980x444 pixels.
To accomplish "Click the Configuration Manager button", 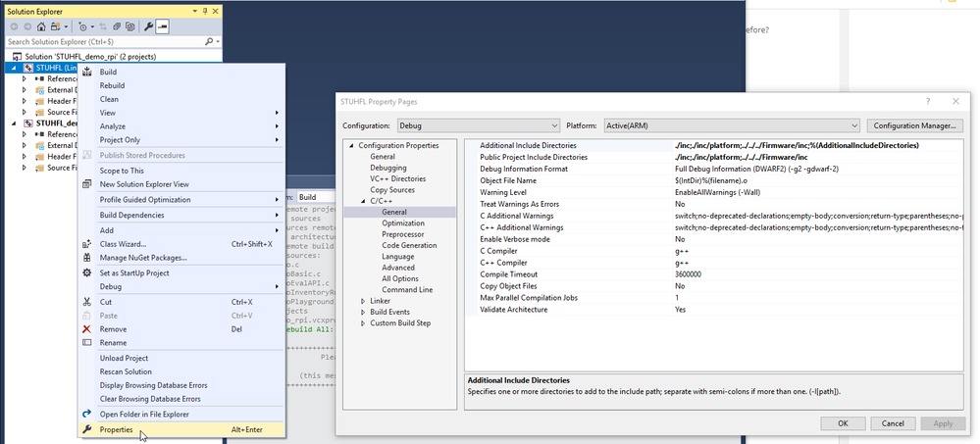I will (x=914, y=125).
